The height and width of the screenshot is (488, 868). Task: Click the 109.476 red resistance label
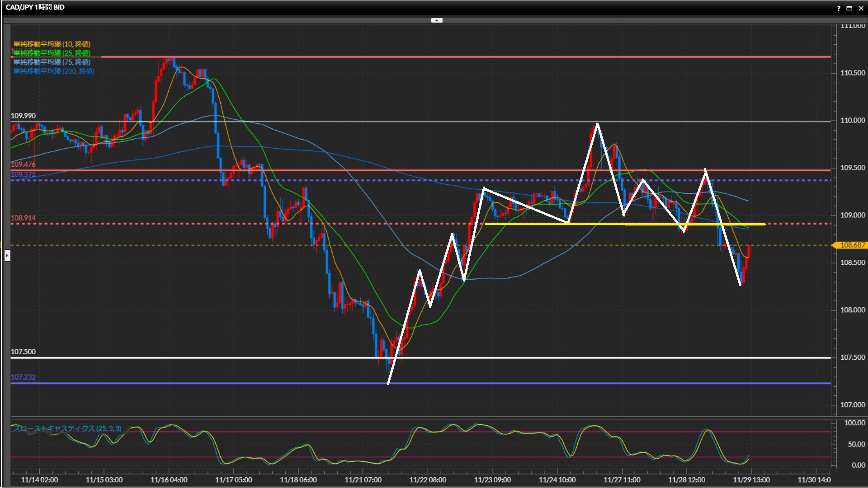coord(23,164)
